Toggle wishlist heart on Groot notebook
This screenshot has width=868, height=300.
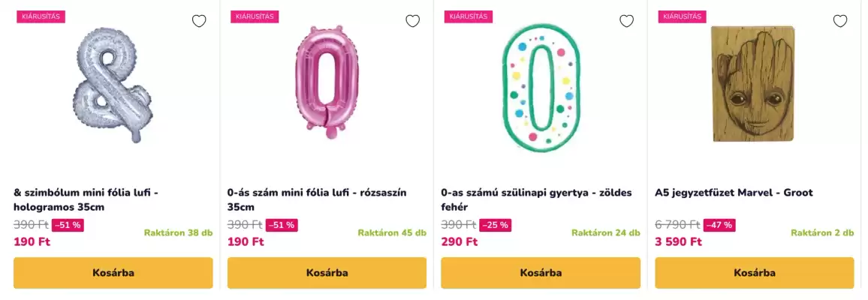[x=840, y=21]
